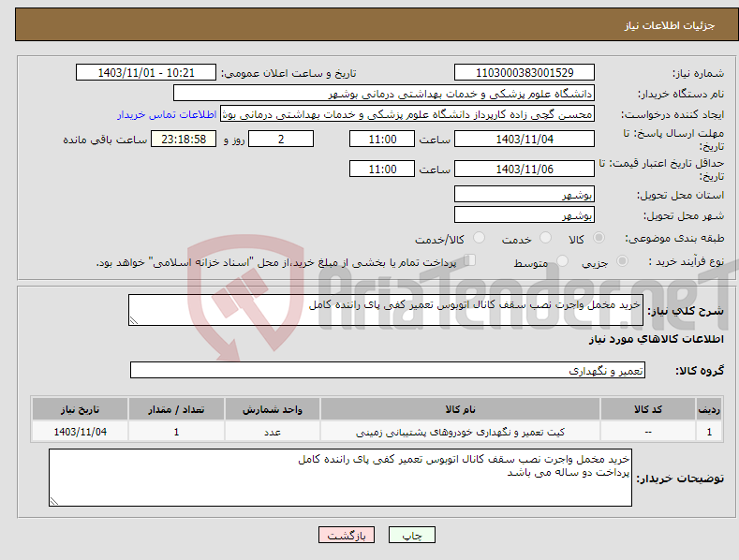Click the نام کالا column header
Viewport: 739px width, 560px height.
click(x=460, y=409)
